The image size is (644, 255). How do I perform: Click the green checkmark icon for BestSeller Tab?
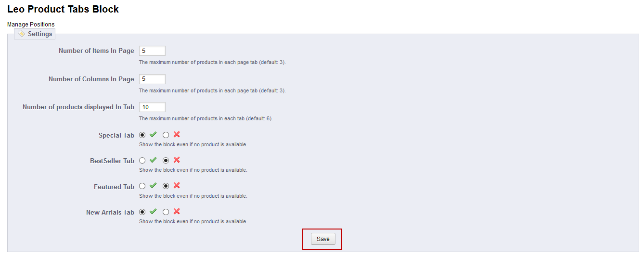153,160
